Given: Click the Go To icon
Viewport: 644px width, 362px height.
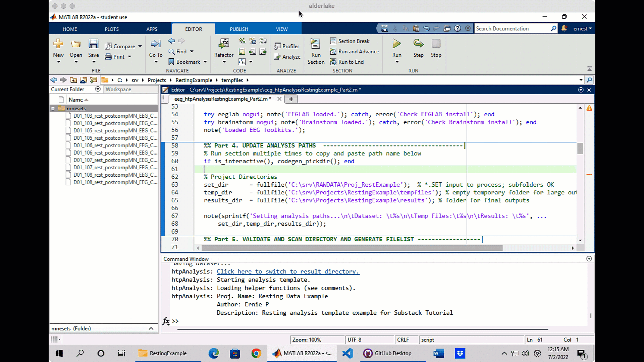Looking at the screenshot, I should 156,44.
